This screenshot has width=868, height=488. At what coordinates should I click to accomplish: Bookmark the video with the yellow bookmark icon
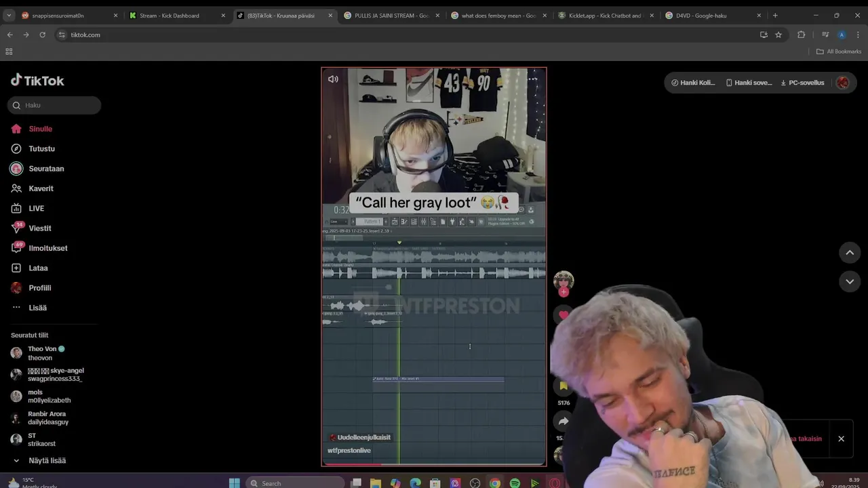point(564,386)
